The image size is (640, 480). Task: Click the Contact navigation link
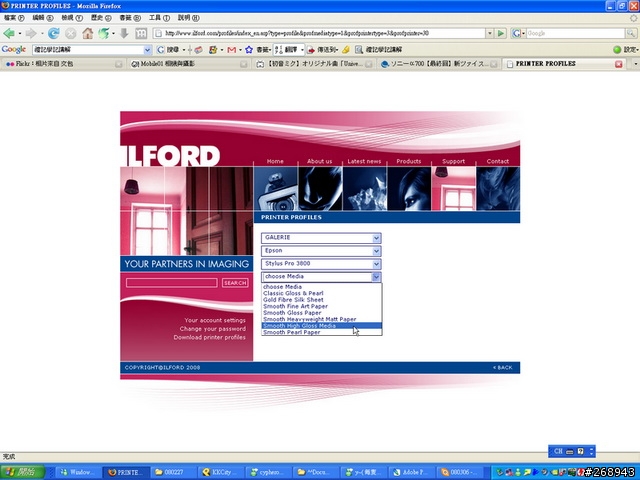coord(498,161)
